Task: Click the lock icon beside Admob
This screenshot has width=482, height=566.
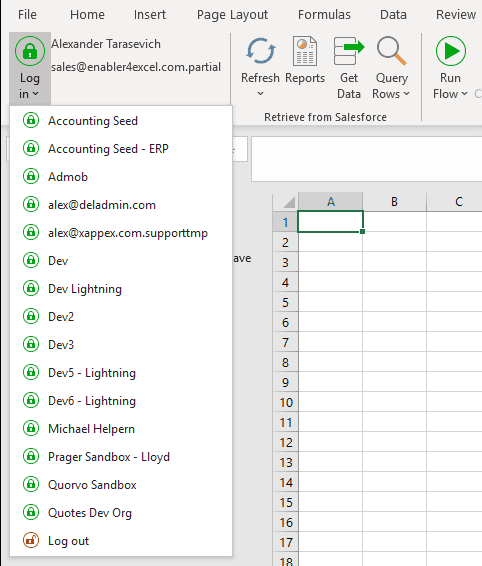Action: (x=31, y=176)
